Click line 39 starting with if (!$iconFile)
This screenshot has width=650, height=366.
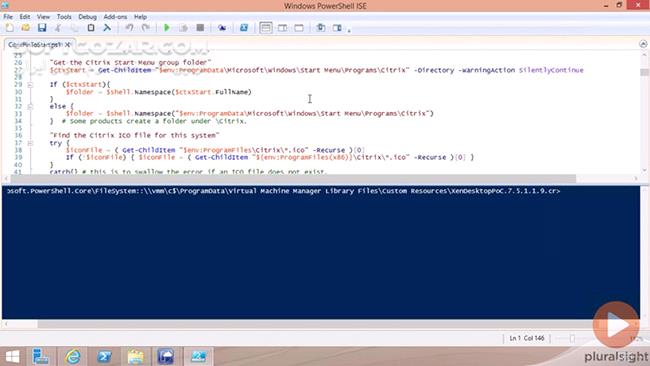pos(270,158)
